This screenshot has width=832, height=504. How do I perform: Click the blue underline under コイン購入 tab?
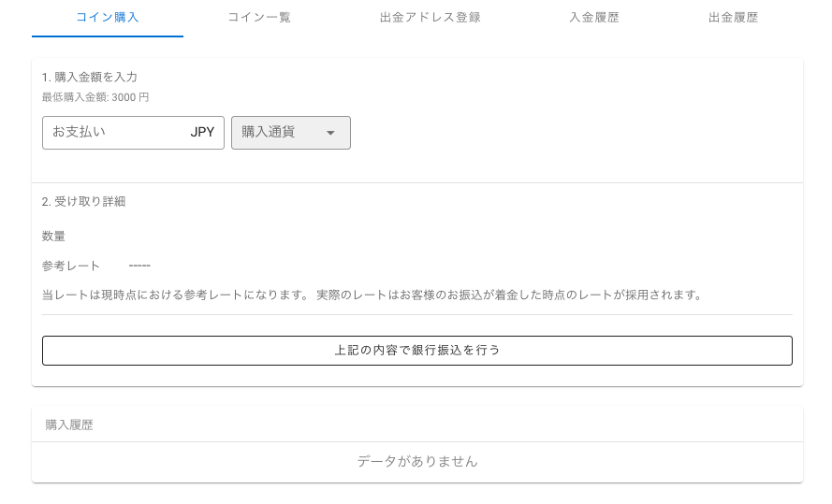click(108, 36)
